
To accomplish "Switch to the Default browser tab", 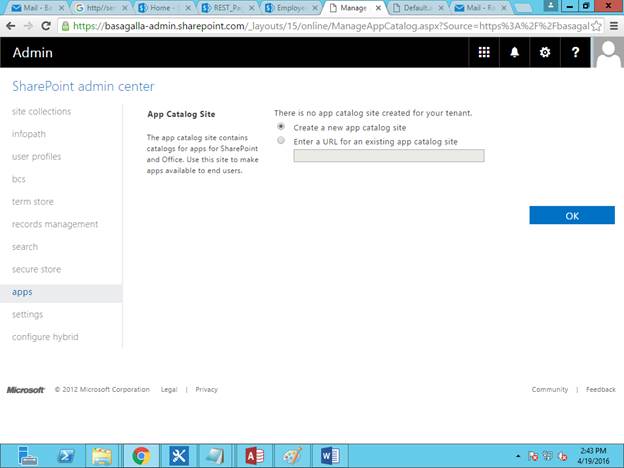I will 417,8.
